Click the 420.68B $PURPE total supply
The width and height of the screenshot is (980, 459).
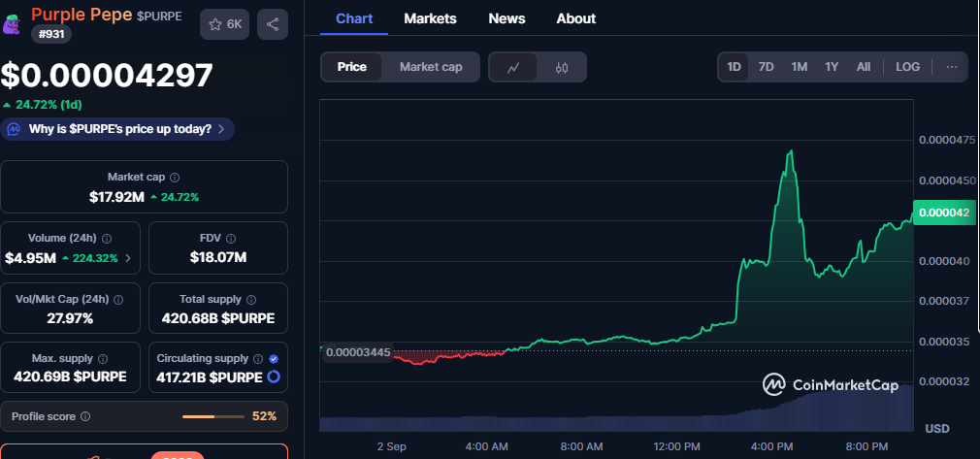(x=218, y=318)
